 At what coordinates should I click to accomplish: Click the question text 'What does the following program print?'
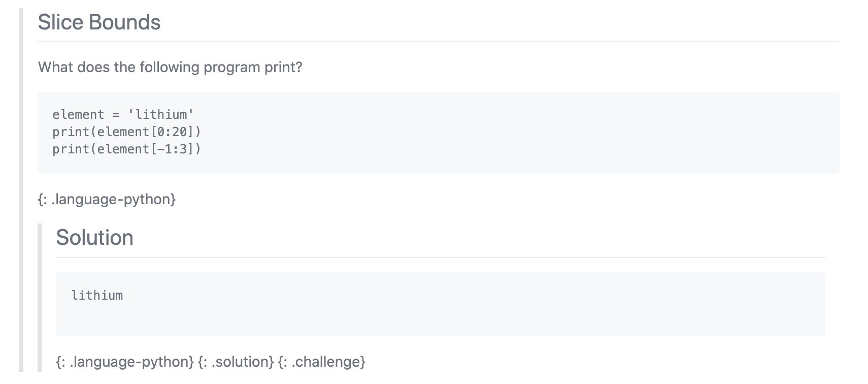pos(170,67)
